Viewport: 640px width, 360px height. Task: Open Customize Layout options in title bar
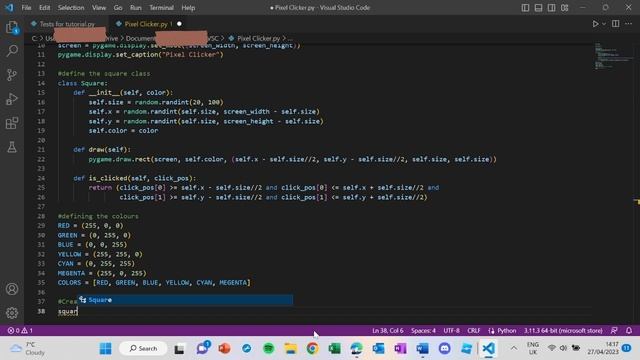(564, 8)
